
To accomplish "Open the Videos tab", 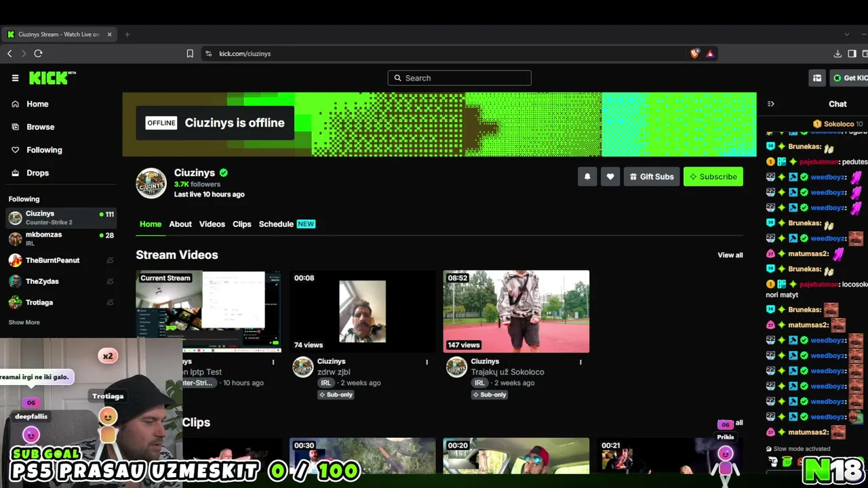I will [x=212, y=224].
